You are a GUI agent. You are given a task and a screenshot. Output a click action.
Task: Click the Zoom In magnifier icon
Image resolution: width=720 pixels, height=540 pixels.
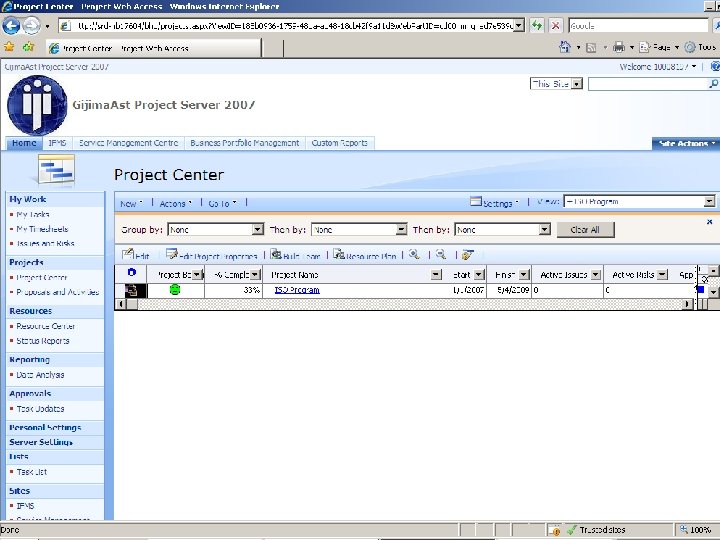pos(414,254)
